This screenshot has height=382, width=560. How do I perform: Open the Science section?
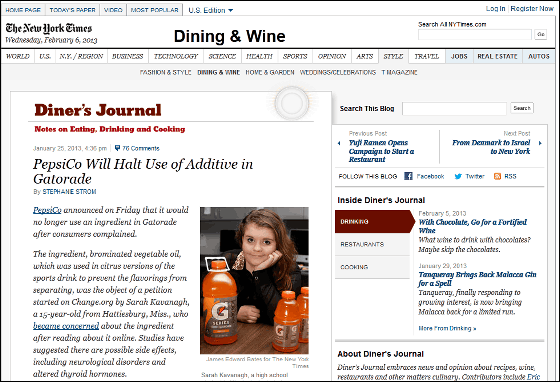[222, 56]
